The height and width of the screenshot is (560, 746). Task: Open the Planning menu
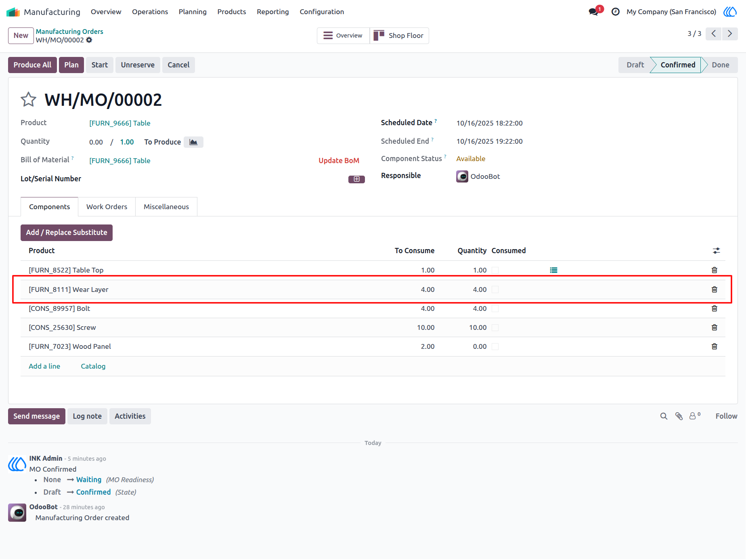point(193,12)
